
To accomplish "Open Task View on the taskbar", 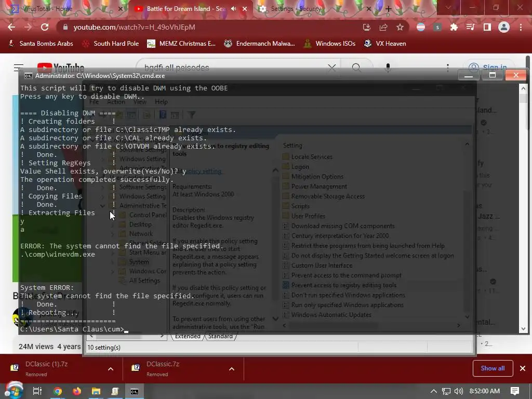I will click(37, 391).
